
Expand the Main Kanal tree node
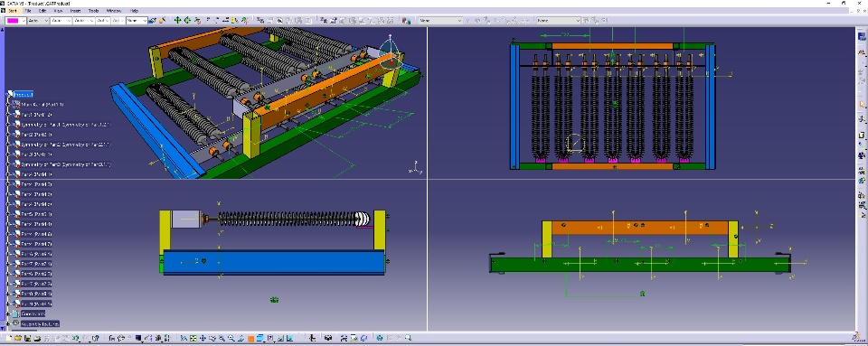(x=8, y=104)
